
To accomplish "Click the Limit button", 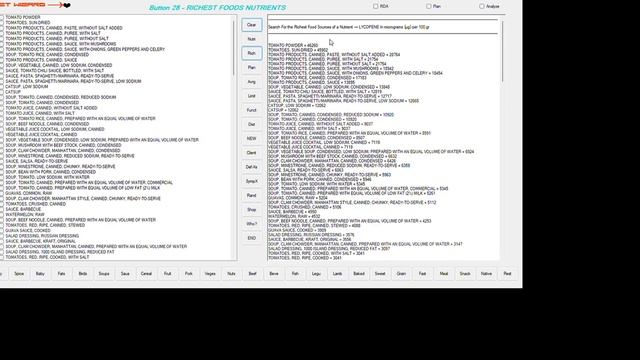I will point(251,96).
